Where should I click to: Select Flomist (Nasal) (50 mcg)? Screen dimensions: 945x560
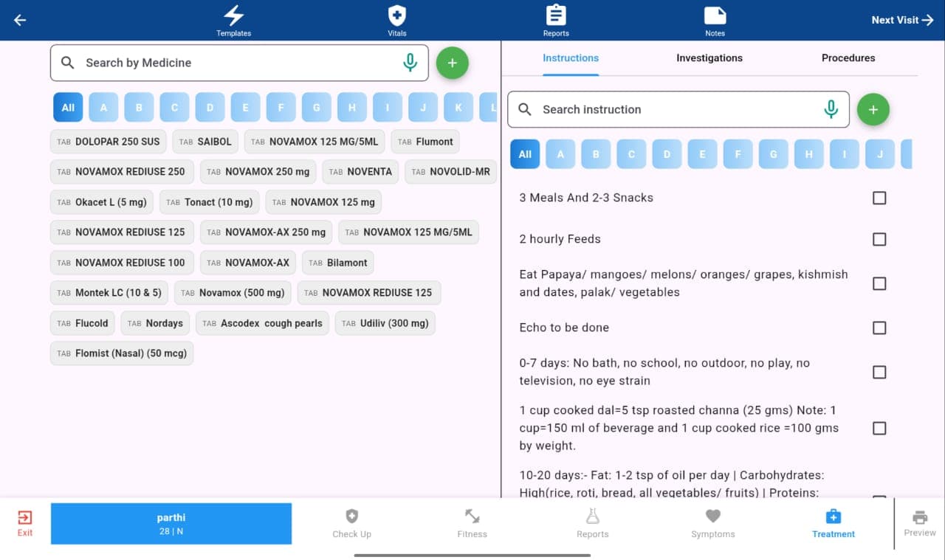(122, 353)
